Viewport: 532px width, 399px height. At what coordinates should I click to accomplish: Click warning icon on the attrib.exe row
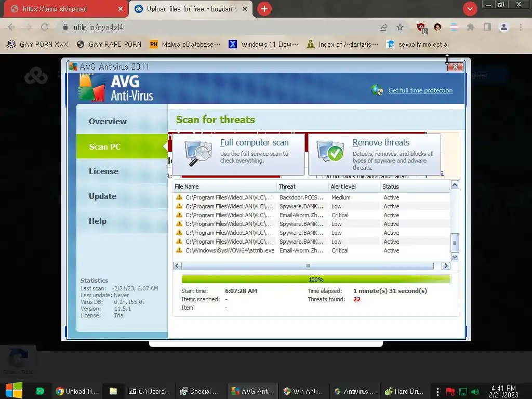tap(179, 250)
